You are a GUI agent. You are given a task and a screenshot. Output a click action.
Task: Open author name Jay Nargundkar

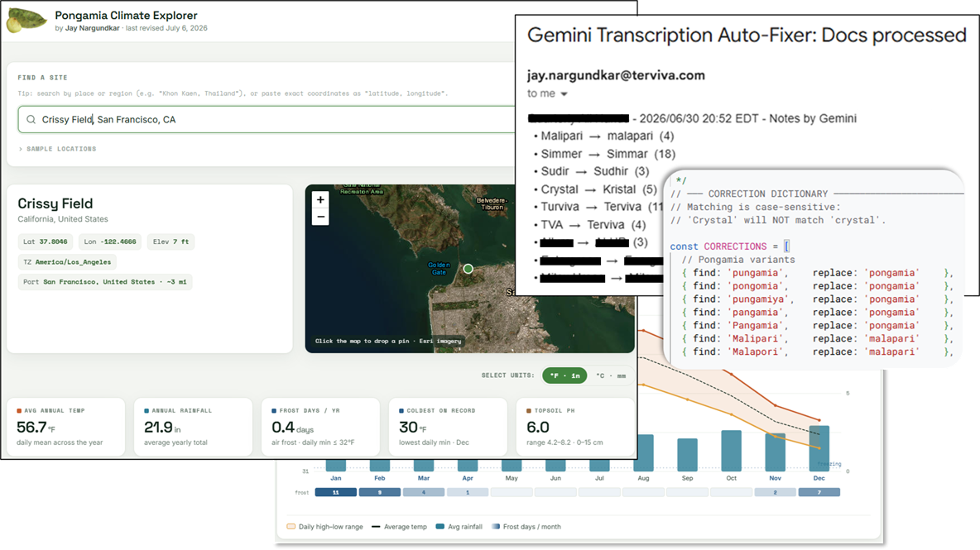[x=93, y=28]
